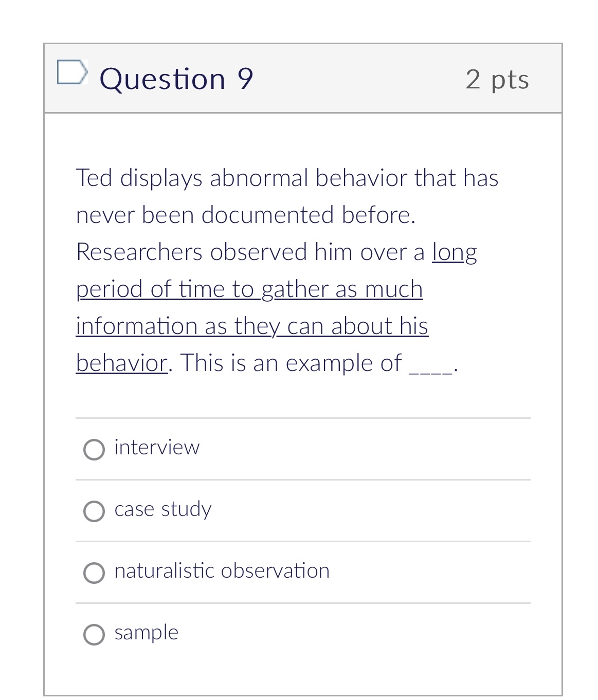Click the underlined word long
The image size is (598, 700).
click(x=455, y=252)
